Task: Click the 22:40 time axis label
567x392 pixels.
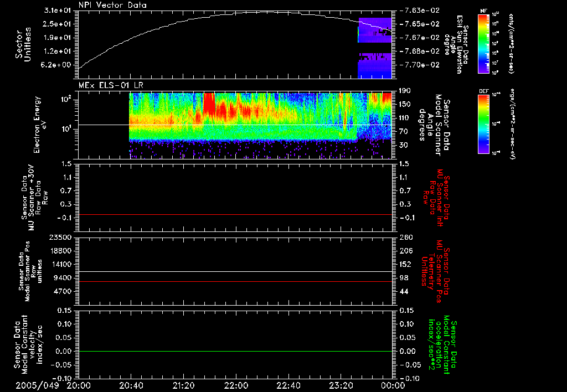Action: click(x=288, y=385)
